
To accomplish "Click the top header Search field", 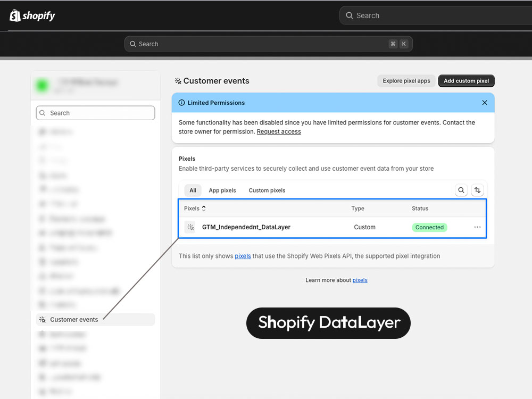I will pyautogui.click(x=436, y=15).
